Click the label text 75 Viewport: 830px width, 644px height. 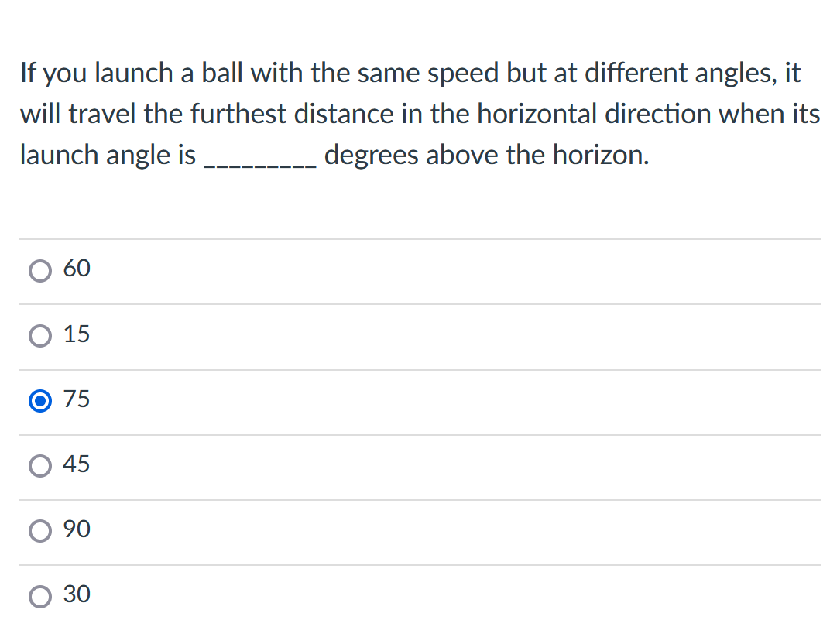coord(77,399)
